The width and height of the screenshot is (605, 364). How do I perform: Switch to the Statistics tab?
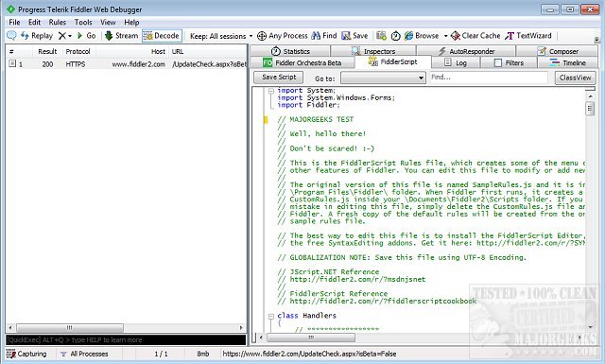(290, 51)
